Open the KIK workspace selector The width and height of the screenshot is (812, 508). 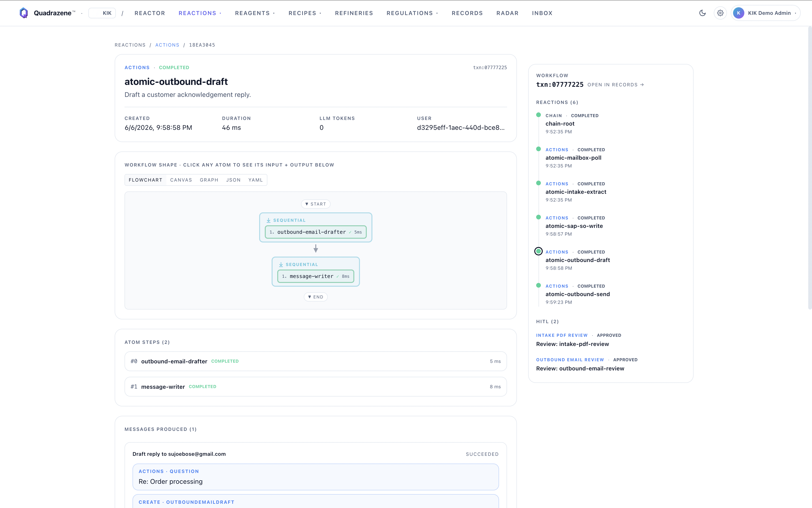(x=102, y=13)
